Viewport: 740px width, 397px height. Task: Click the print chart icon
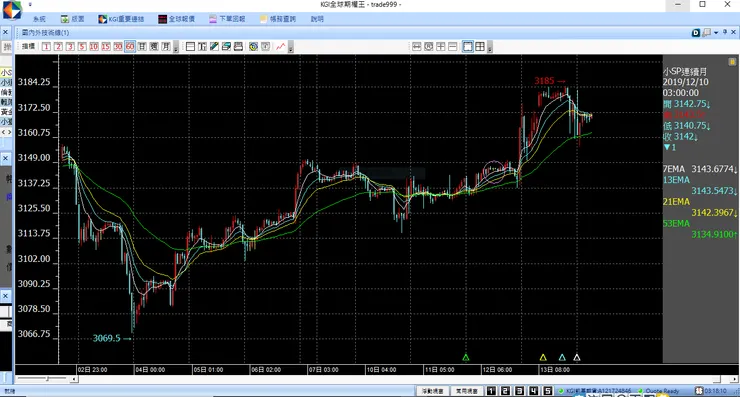click(x=238, y=47)
